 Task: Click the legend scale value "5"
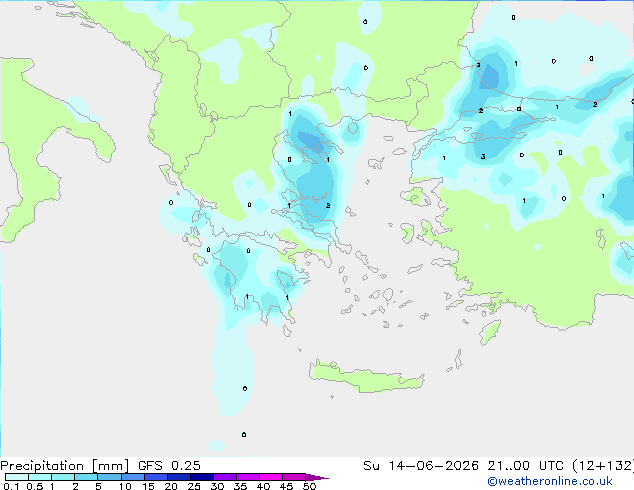coord(98,486)
